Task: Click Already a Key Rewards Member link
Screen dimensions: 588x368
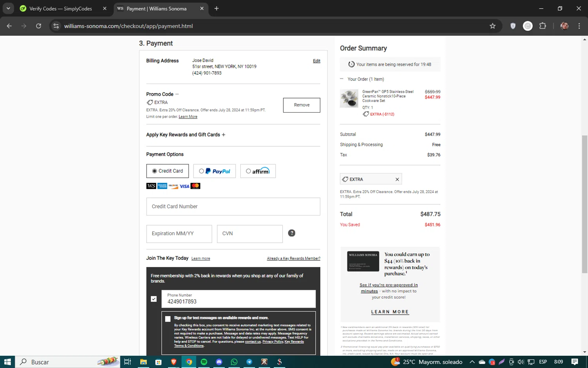Action: tap(294, 259)
